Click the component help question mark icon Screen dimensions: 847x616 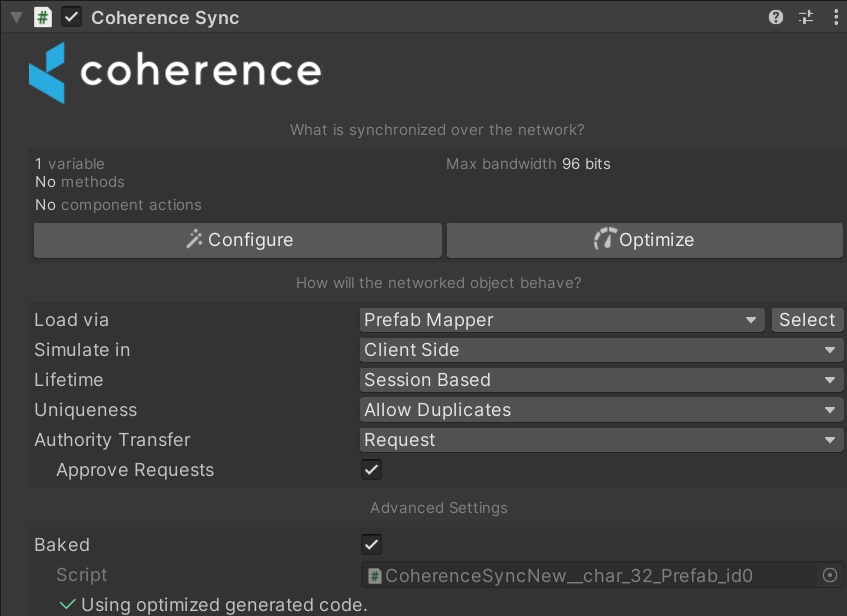[776, 17]
